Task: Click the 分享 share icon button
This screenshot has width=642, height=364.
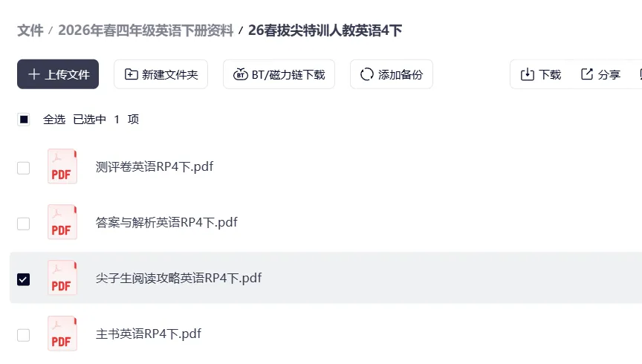Action: (600, 74)
